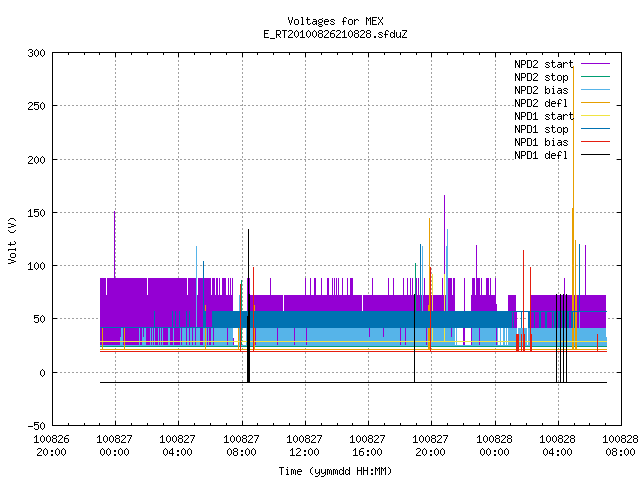Select the 'NPD2 defl' legend label
This screenshot has width=640, height=480.
[x=541, y=103]
